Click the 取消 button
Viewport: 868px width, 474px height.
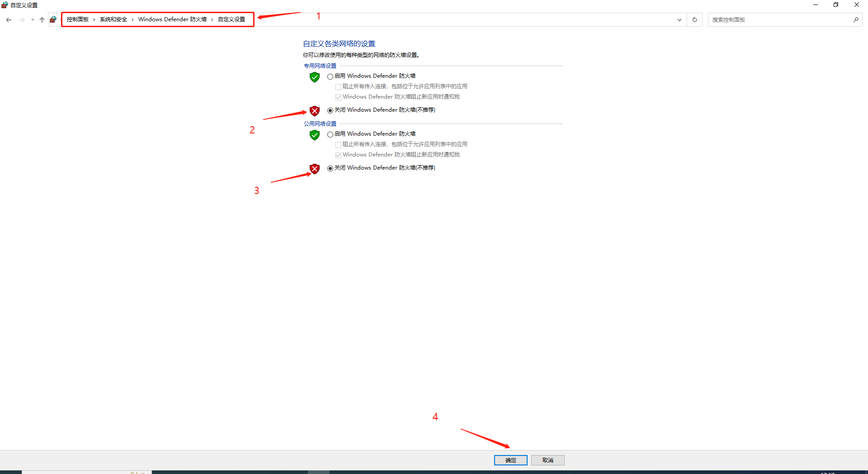click(x=547, y=460)
